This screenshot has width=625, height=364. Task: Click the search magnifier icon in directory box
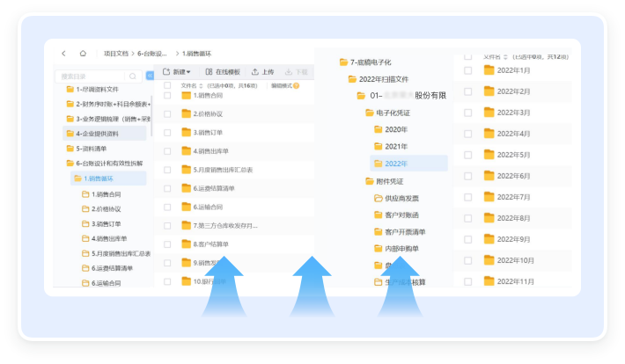click(135, 76)
